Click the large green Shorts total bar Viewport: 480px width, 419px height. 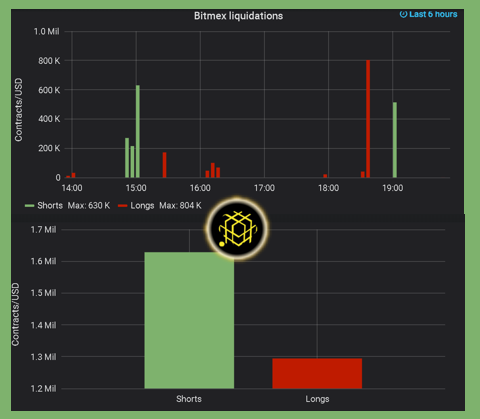click(x=189, y=320)
